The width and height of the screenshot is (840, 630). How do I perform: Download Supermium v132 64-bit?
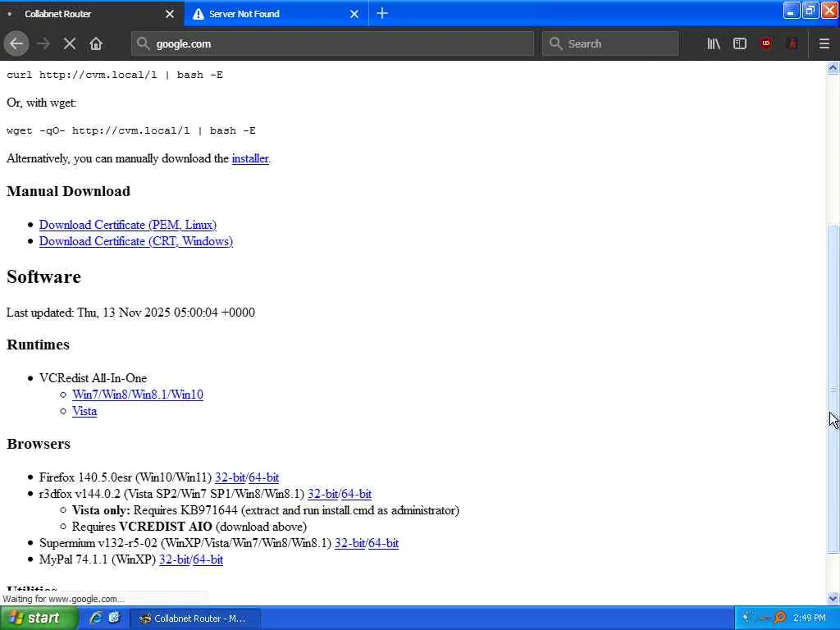click(384, 543)
